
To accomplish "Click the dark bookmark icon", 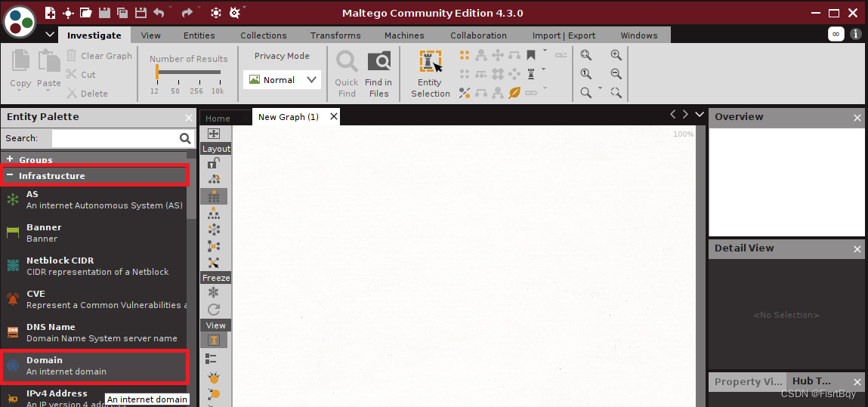I will pyautogui.click(x=531, y=55).
